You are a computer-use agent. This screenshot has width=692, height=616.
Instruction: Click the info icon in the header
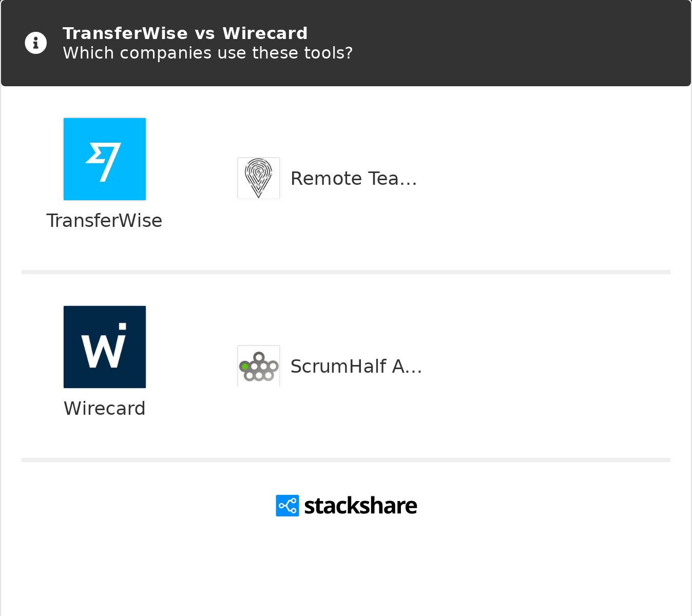coord(36,43)
